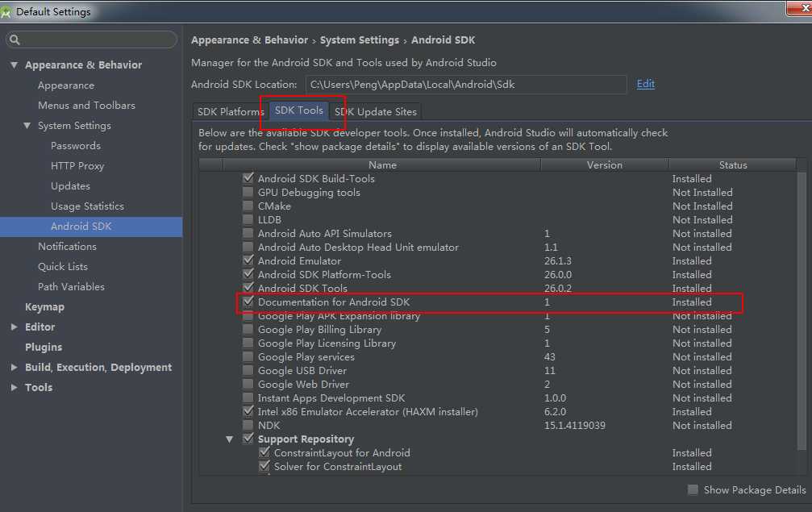Open HTTP Proxy settings
The width and height of the screenshot is (812, 512).
click(77, 166)
